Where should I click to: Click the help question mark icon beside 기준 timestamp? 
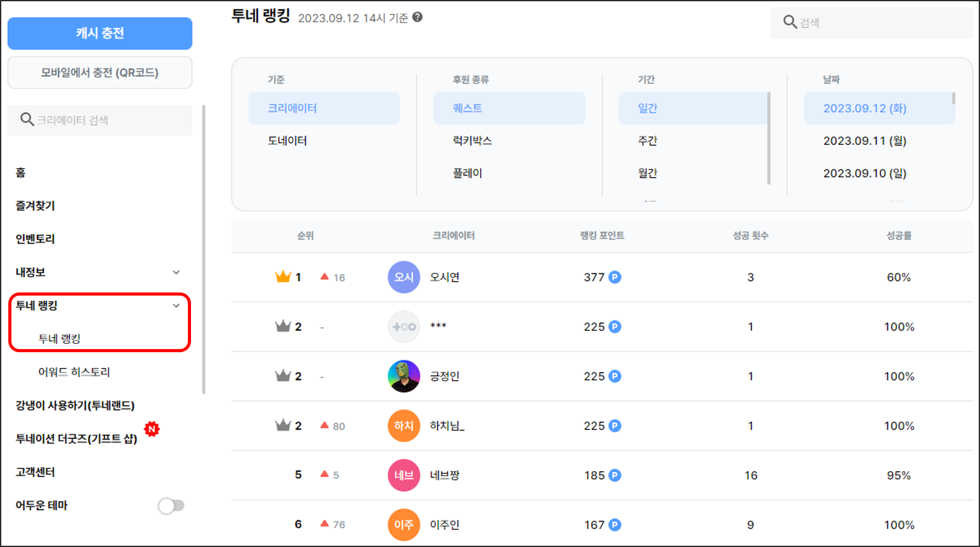click(417, 17)
